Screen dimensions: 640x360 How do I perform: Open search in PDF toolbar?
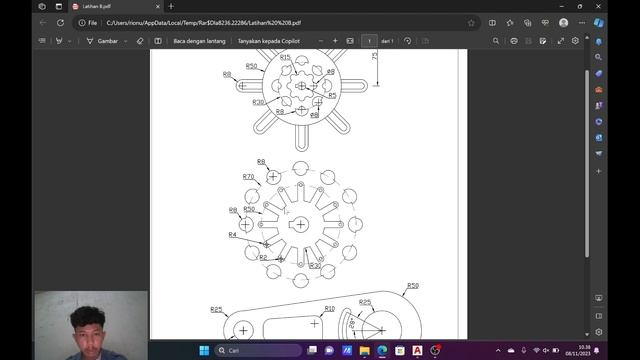pos(496,41)
